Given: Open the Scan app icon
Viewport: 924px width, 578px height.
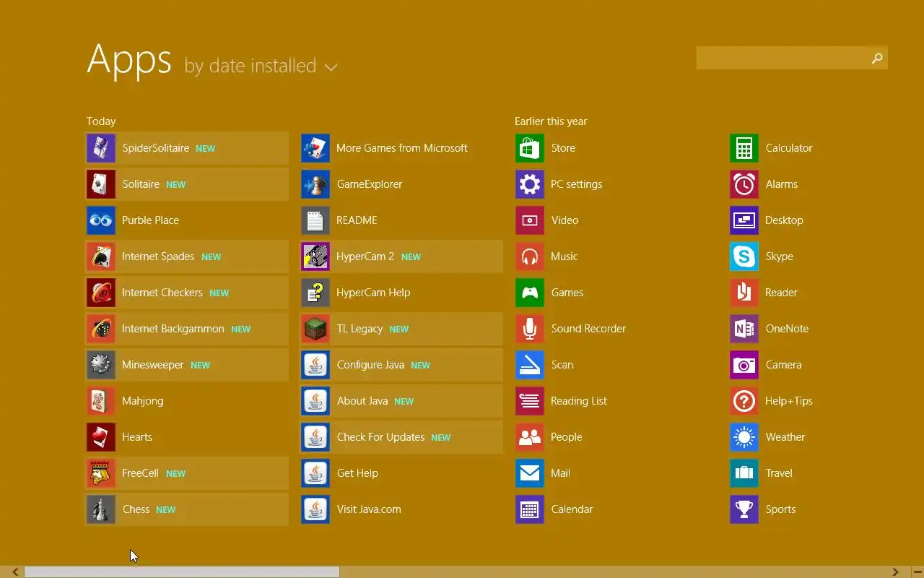Looking at the screenshot, I should 530,365.
